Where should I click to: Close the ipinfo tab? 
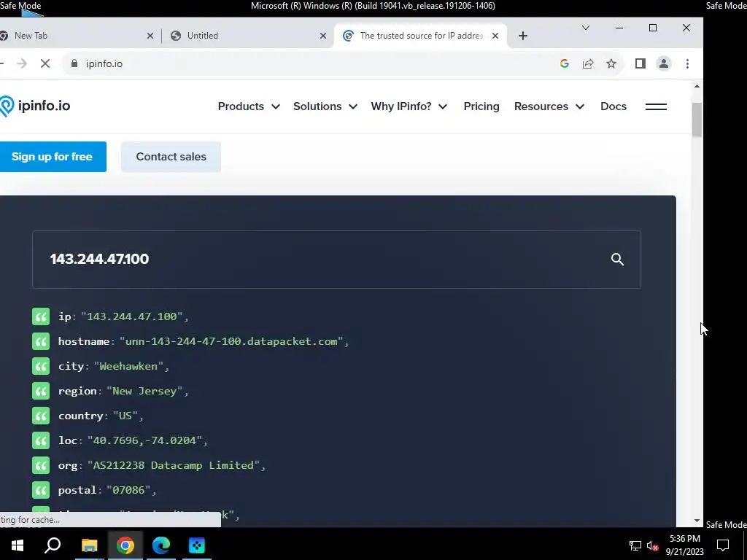tap(495, 36)
